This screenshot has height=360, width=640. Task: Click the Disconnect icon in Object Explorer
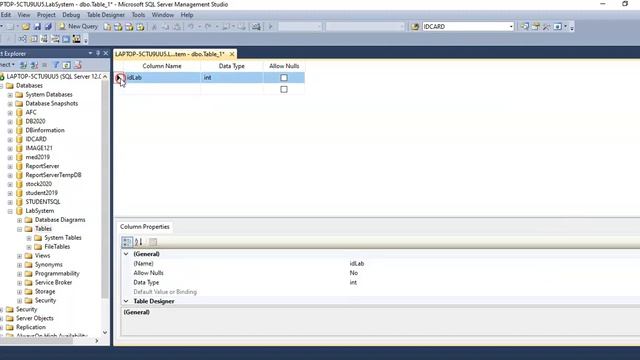click(34, 65)
